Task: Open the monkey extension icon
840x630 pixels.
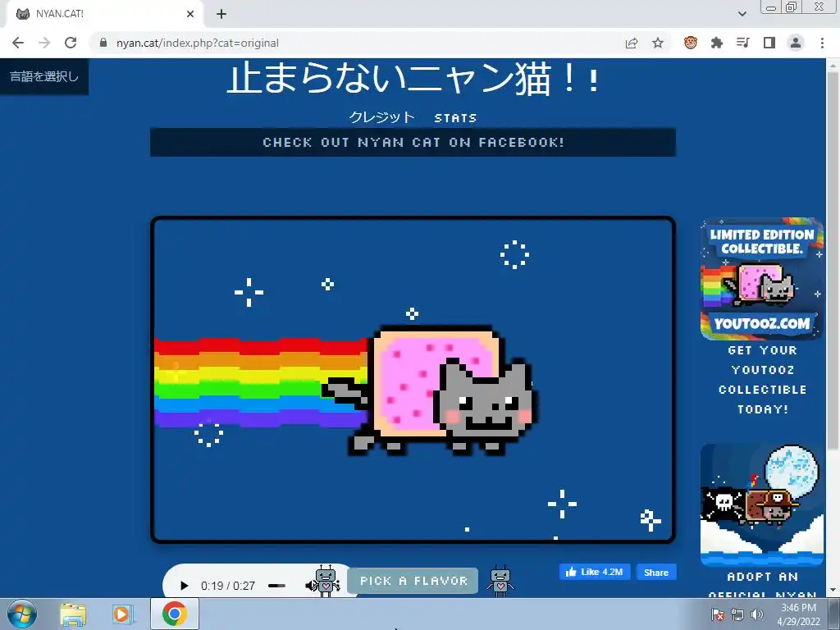Action: (x=691, y=43)
